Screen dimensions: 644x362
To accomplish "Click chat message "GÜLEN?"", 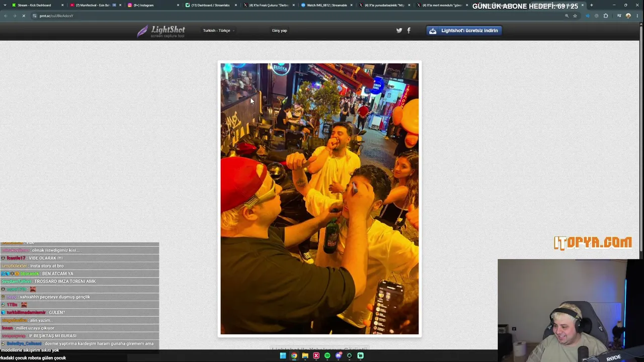I will [57, 312].
